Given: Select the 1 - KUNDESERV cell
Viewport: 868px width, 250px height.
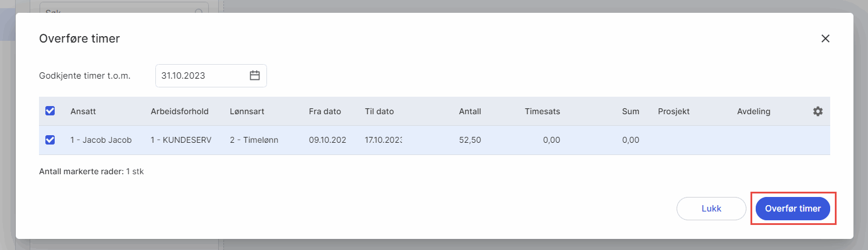Looking at the screenshot, I should (180, 140).
